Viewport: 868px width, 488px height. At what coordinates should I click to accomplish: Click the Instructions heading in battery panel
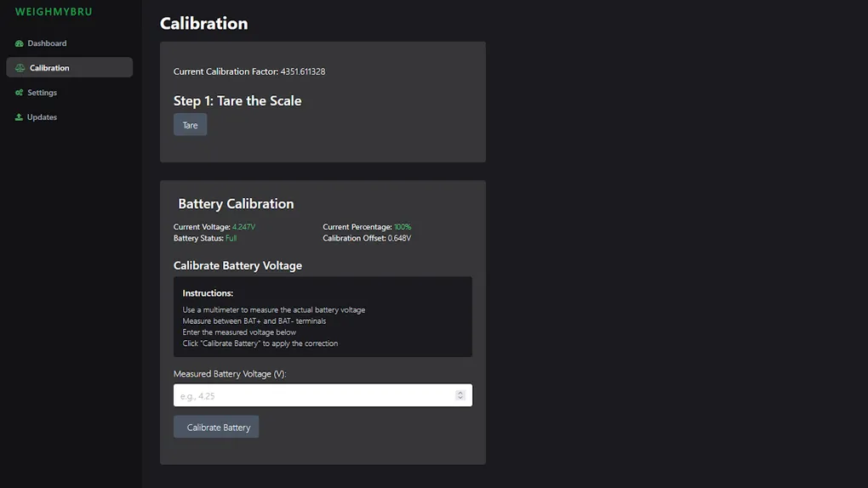click(208, 293)
